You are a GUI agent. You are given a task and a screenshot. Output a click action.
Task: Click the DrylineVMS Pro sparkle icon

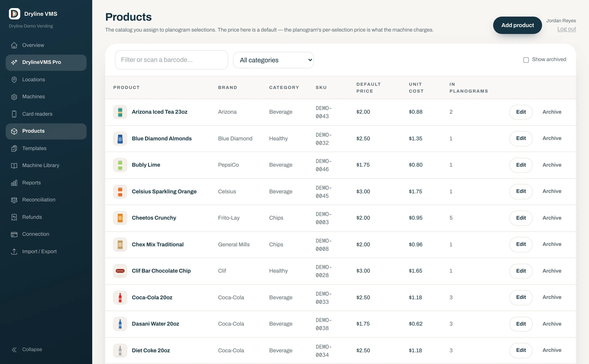pos(14,62)
